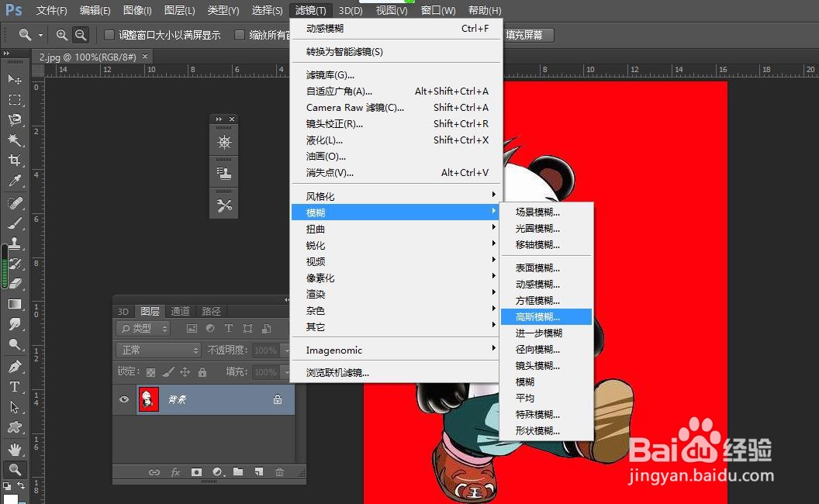Open the crossed tools icon in floating panel

(x=224, y=205)
